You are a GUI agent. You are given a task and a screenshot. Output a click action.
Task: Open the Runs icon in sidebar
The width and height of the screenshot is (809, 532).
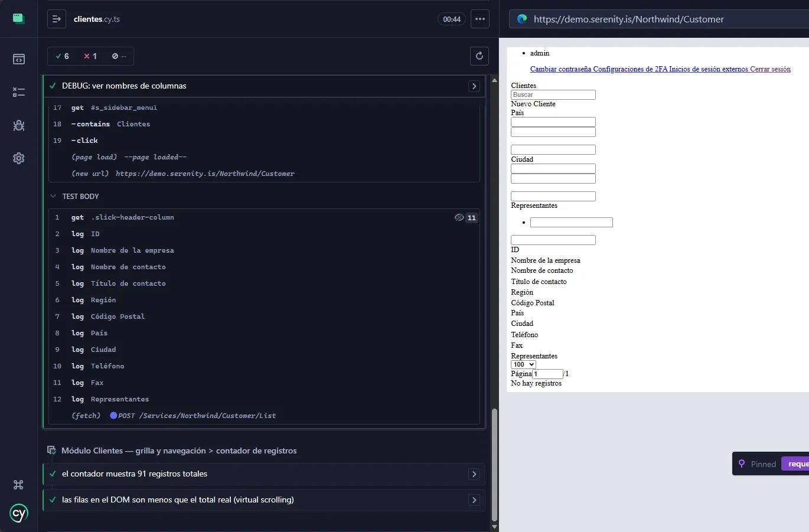(x=19, y=92)
